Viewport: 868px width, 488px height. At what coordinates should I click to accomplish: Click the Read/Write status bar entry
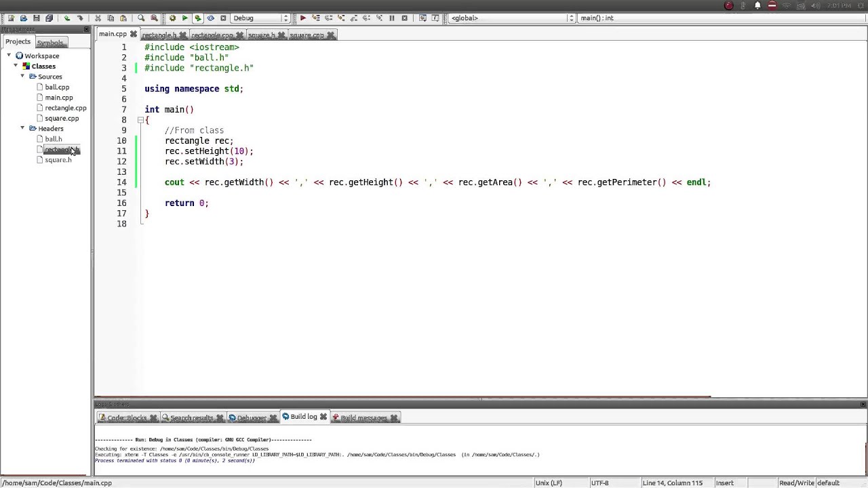(x=796, y=483)
